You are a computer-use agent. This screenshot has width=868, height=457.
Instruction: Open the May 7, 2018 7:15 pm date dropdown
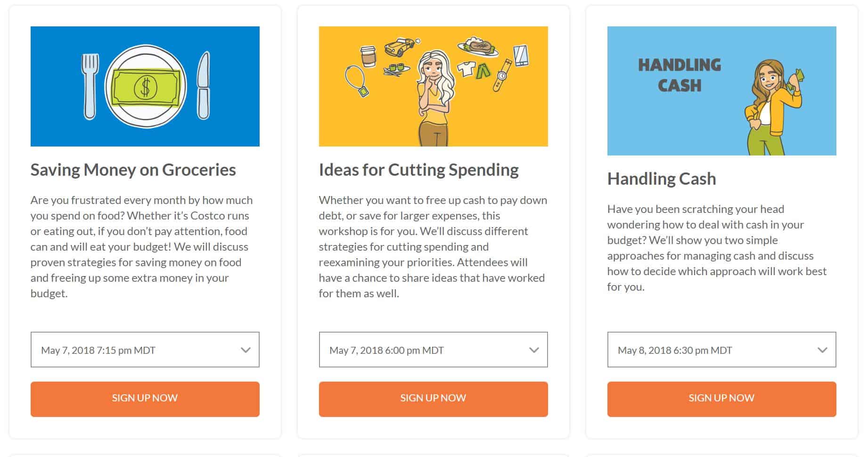145,350
